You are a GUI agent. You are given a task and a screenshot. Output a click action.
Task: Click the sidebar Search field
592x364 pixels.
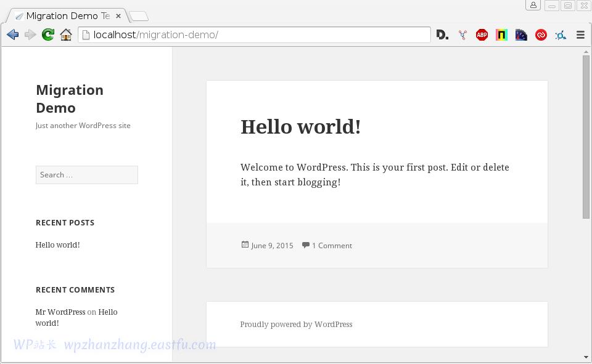tap(87, 175)
